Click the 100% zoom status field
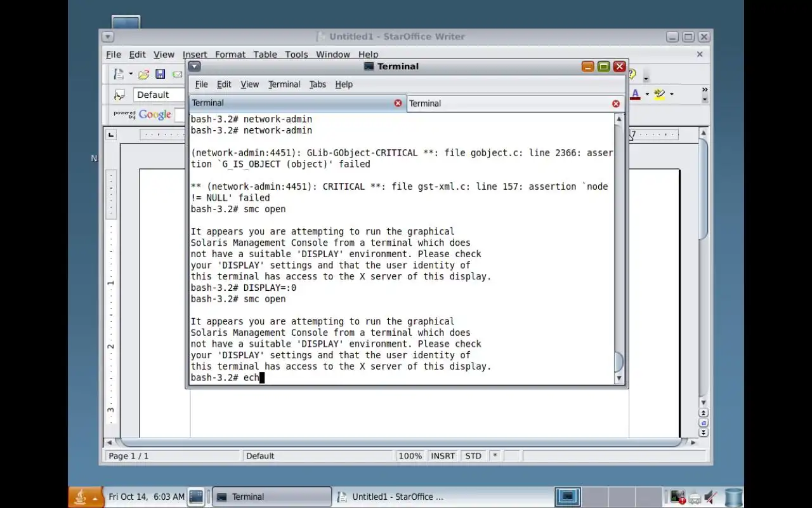Image resolution: width=812 pixels, height=508 pixels. [x=410, y=456]
